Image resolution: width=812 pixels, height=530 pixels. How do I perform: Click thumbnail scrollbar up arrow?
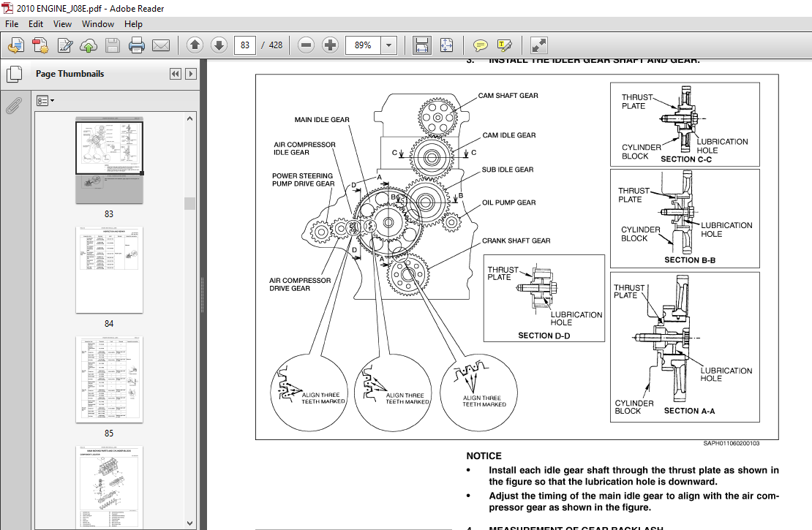coord(189,118)
